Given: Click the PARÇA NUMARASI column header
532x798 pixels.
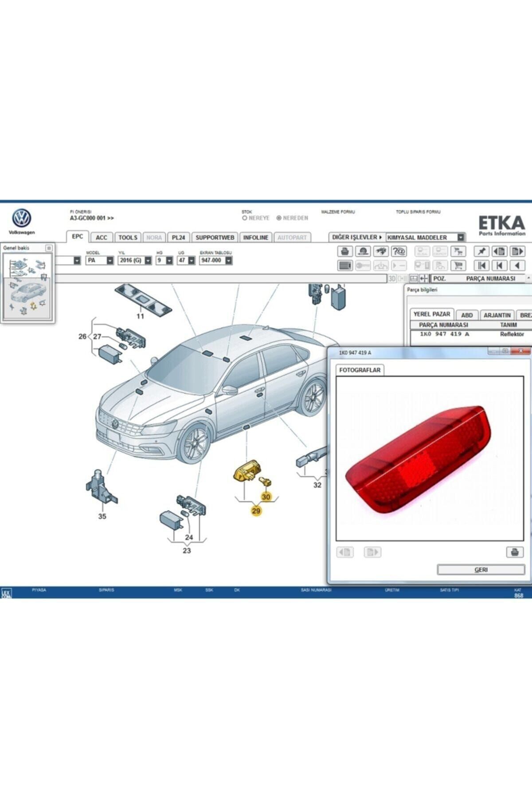Looking at the screenshot, I should [490, 278].
